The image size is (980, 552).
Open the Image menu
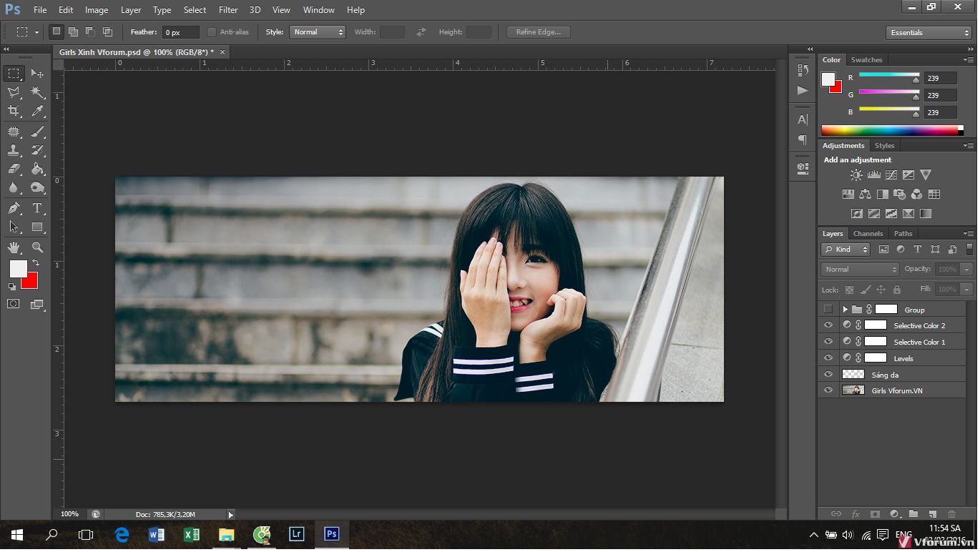tap(97, 10)
